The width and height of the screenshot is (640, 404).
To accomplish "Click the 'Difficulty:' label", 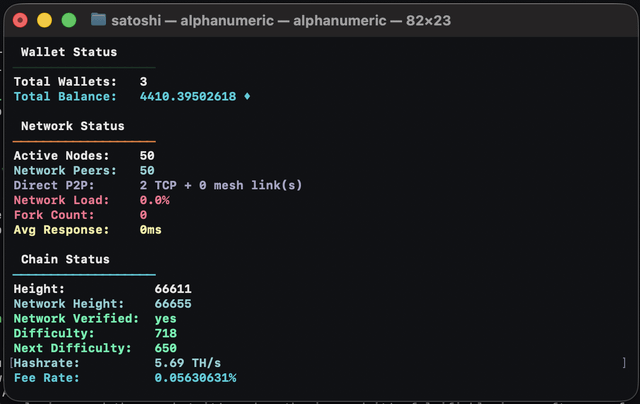I will 54,334.
